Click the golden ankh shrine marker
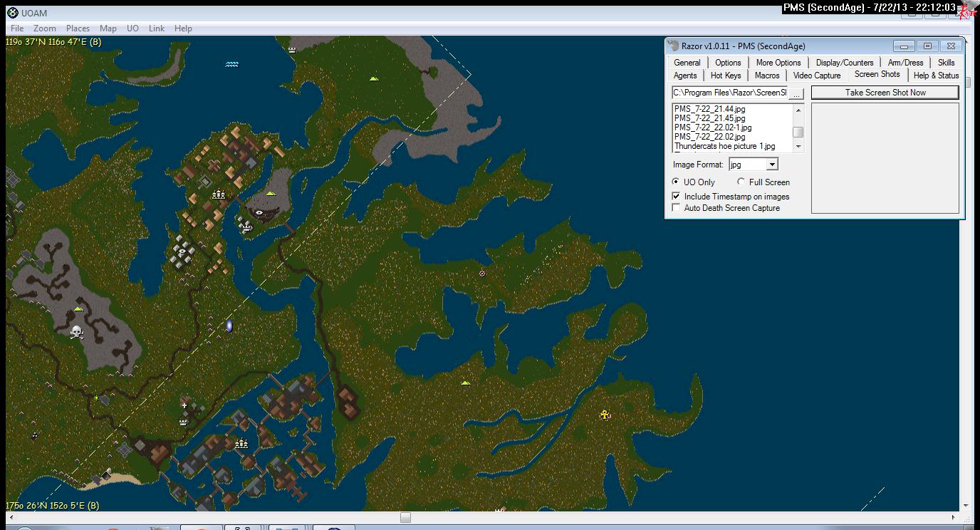Screen dimensions: 980x530 click(605, 415)
